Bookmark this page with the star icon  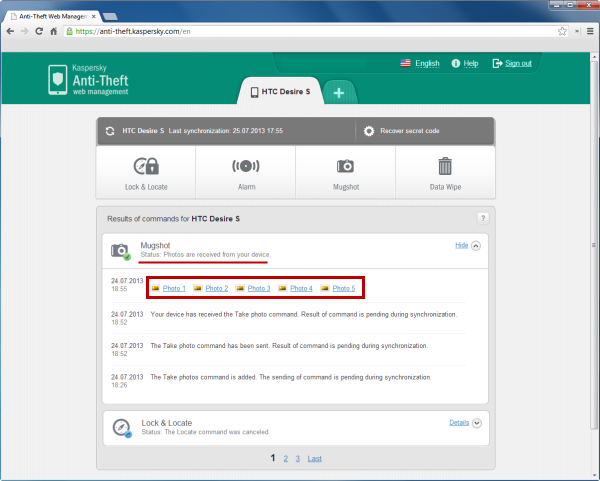coord(562,31)
